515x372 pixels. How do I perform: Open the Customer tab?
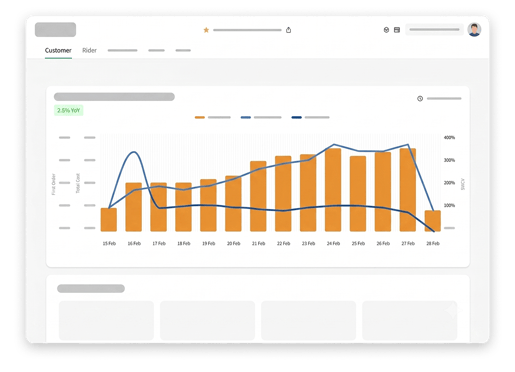point(58,50)
